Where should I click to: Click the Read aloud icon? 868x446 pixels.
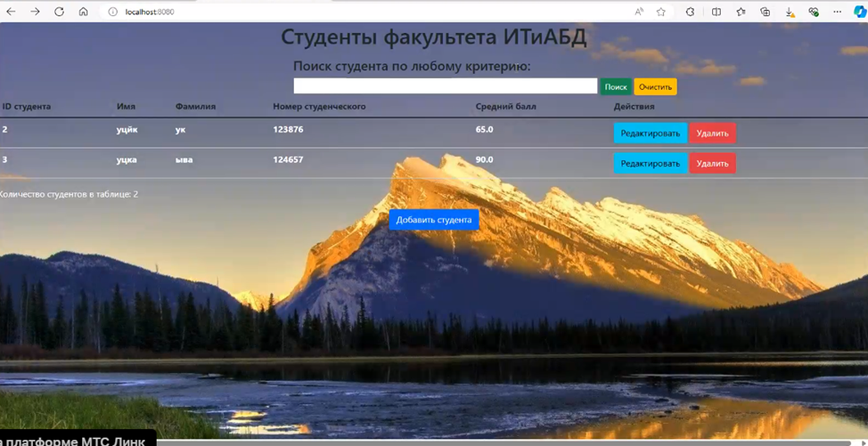click(639, 12)
